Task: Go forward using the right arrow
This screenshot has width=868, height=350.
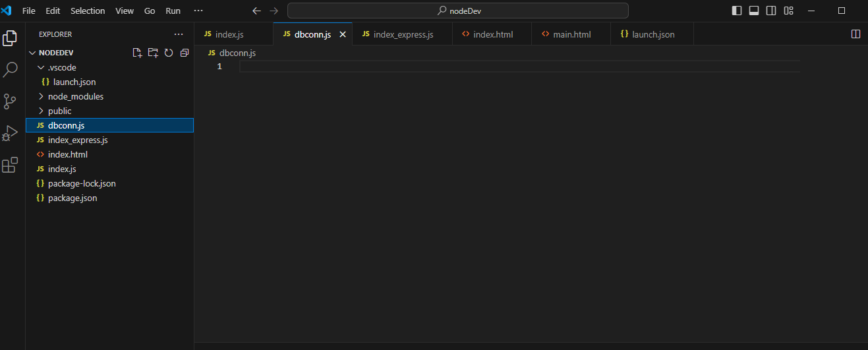Action: point(274,11)
